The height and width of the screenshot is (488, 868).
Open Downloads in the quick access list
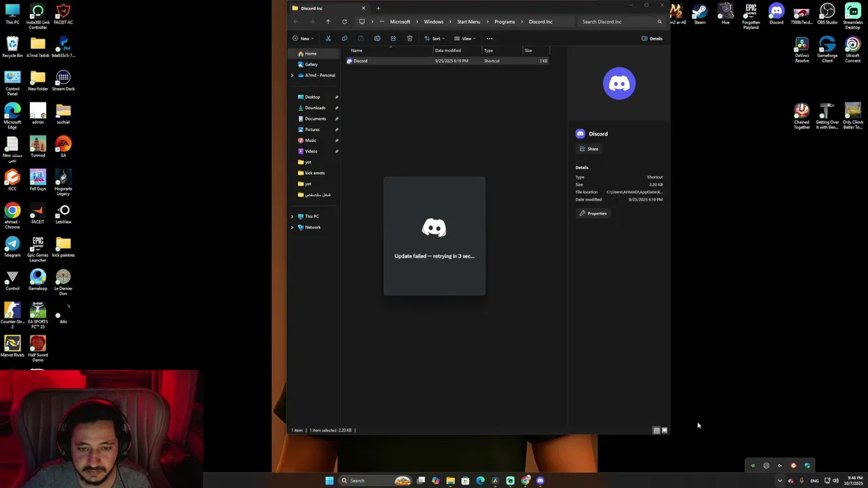(315, 108)
